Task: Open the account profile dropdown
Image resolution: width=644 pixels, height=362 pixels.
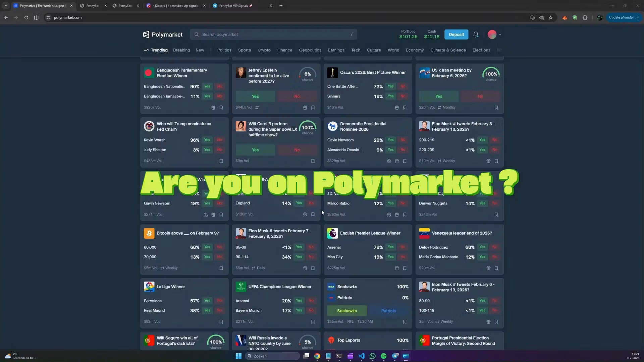Action: (x=494, y=34)
